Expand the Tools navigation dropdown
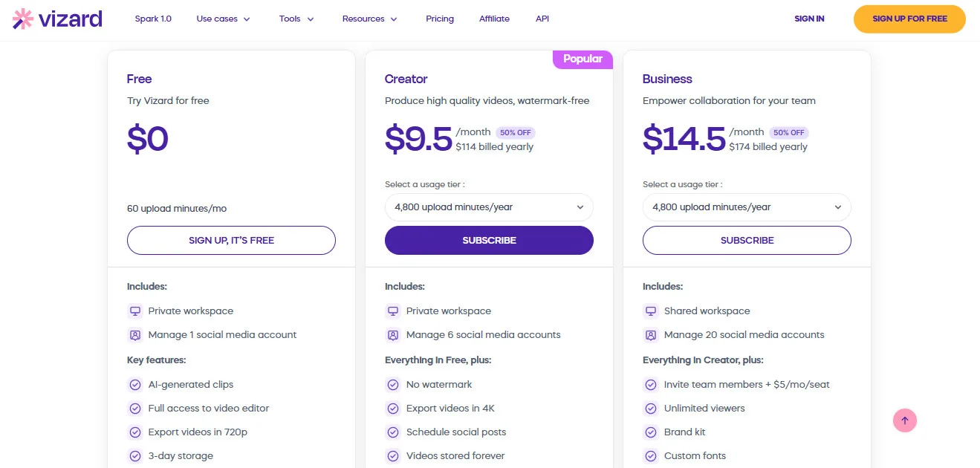 tap(296, 19)
